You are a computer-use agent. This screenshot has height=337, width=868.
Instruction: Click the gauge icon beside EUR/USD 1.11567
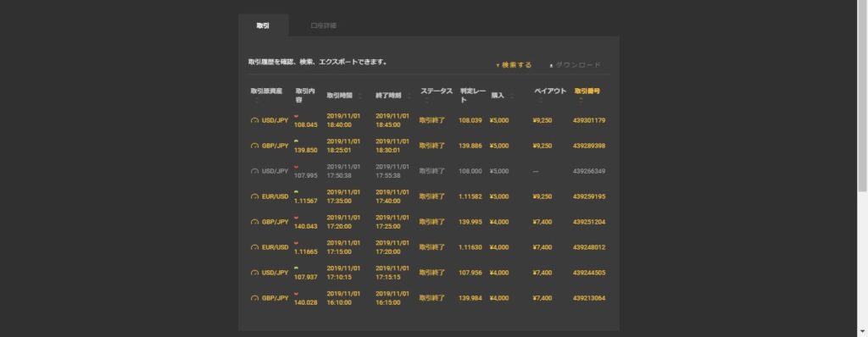(x=254, y=197)
